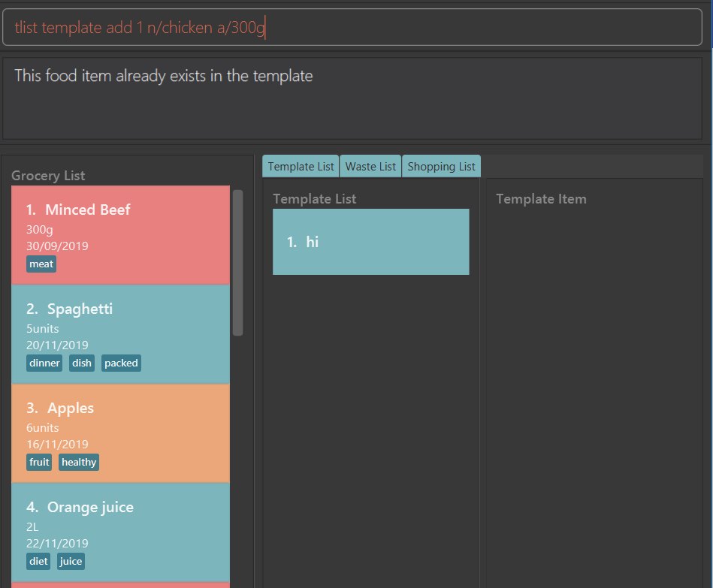
Task: Select the Spaghetti grocery card
Action: (x=120, y=334)
